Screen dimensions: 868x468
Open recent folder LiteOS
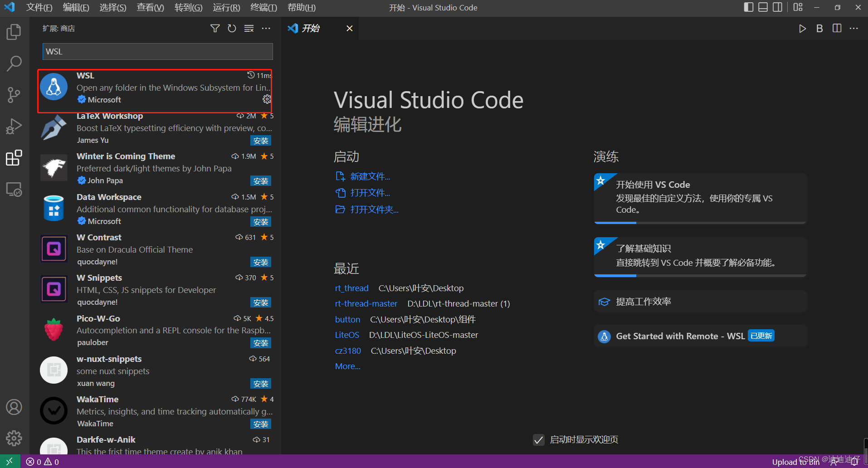click(x=347, y=335)
